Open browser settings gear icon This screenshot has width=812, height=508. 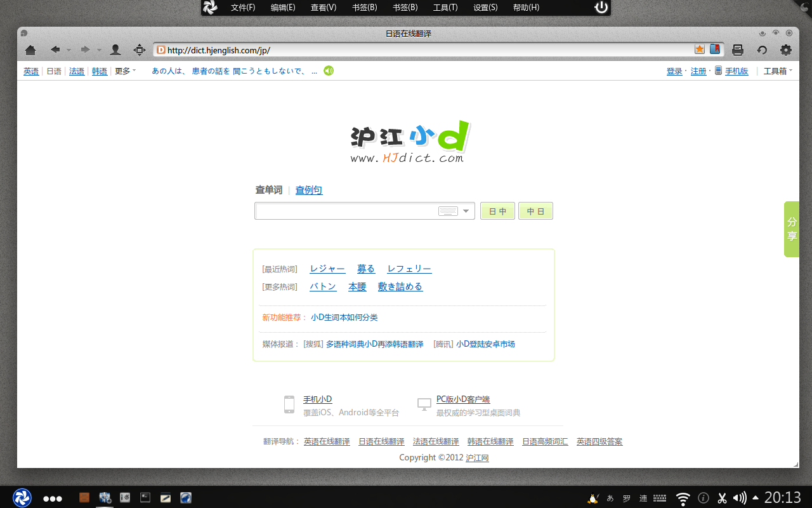pyautogui.click(x=786, y=50)
